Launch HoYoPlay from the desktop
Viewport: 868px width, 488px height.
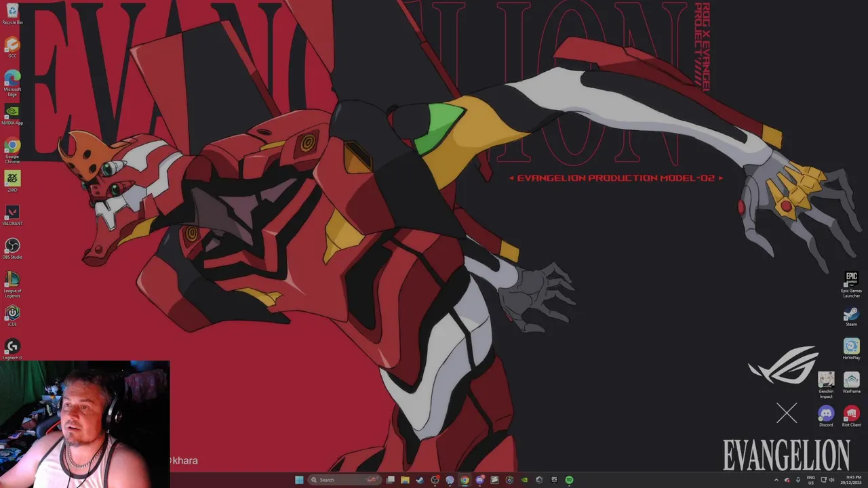851,349
